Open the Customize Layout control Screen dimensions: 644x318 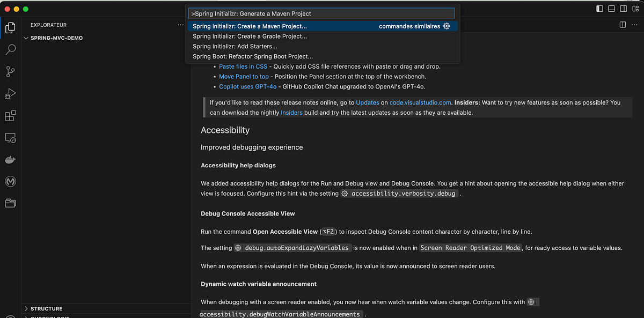pos(635,9)
